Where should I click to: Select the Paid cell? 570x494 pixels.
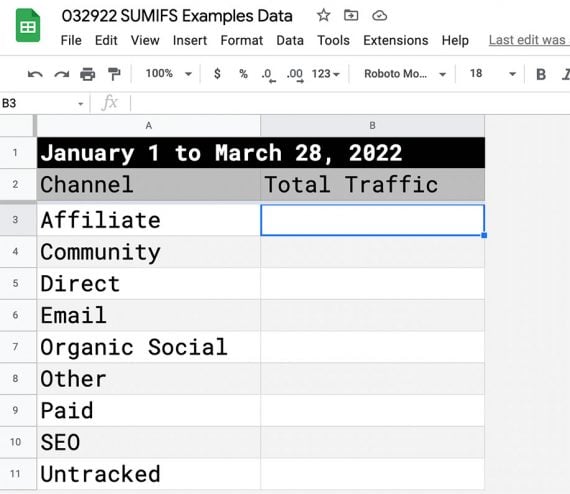149,410
